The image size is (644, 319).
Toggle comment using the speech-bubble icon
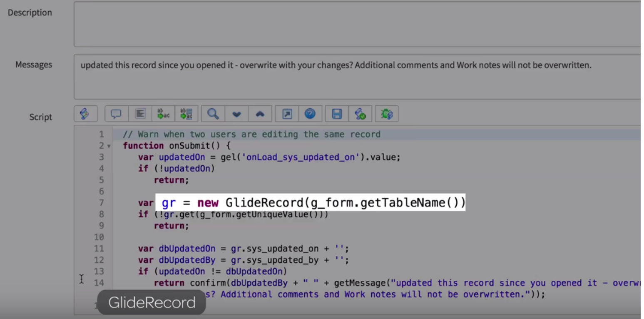pyautogui.click(x=115, y=113)
